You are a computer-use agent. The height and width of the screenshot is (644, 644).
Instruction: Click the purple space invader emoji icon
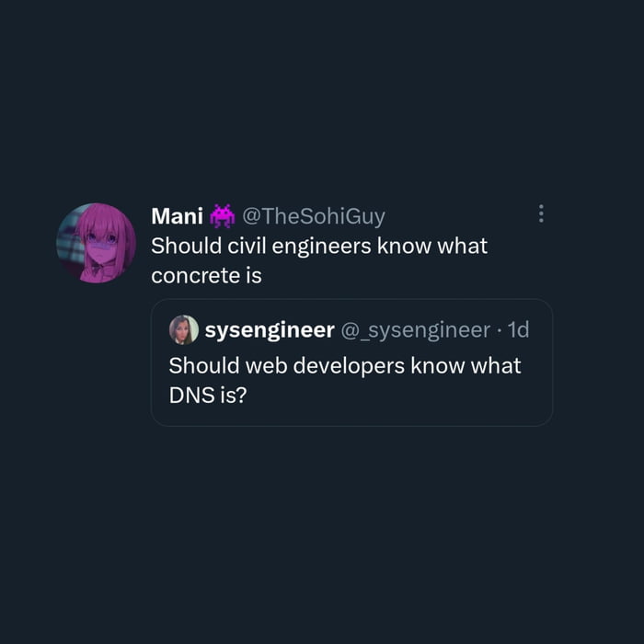pyautogui.click(x=222, y=216)
